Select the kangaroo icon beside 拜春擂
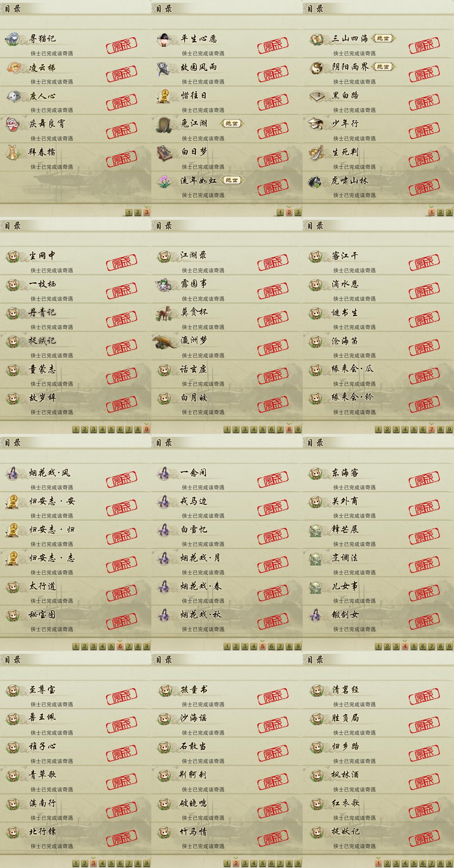454x868 pixels. (x=13, y=152)
